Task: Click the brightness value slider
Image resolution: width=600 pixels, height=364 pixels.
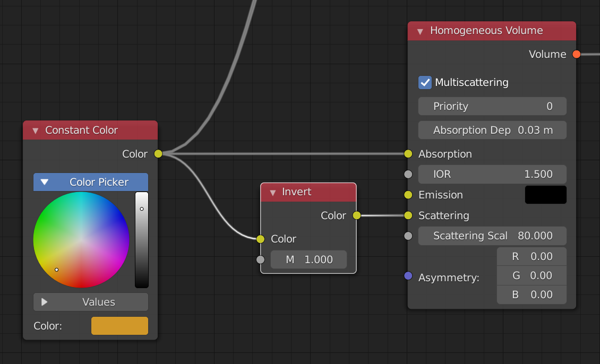Action: point(142,240)
